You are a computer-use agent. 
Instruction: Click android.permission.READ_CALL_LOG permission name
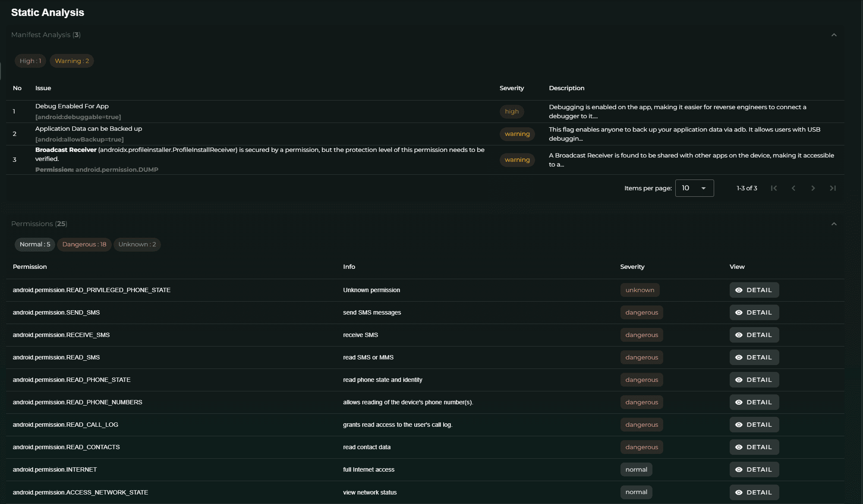point(66,425)
